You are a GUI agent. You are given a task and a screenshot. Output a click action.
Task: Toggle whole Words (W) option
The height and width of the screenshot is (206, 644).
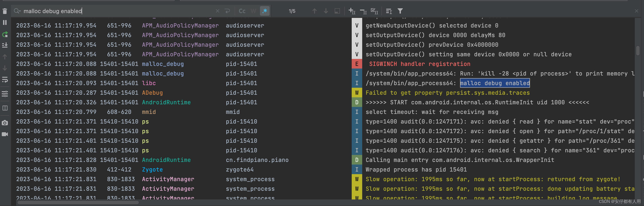[x=253, y=11]
